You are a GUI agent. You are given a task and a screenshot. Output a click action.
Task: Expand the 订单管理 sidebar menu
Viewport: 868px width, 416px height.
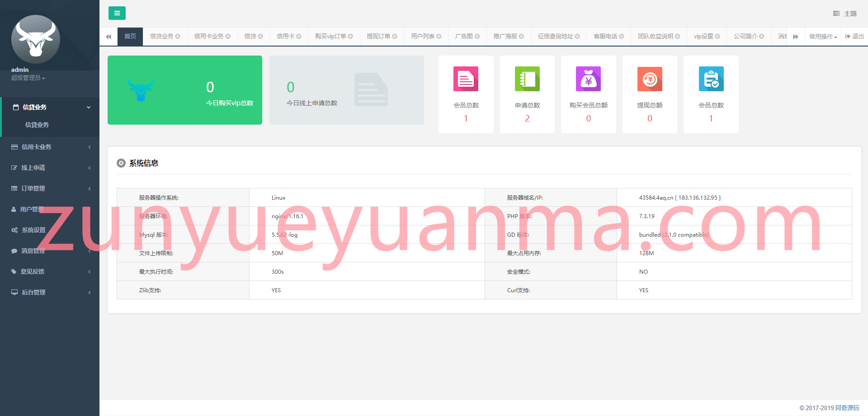(x=50, y=188)
